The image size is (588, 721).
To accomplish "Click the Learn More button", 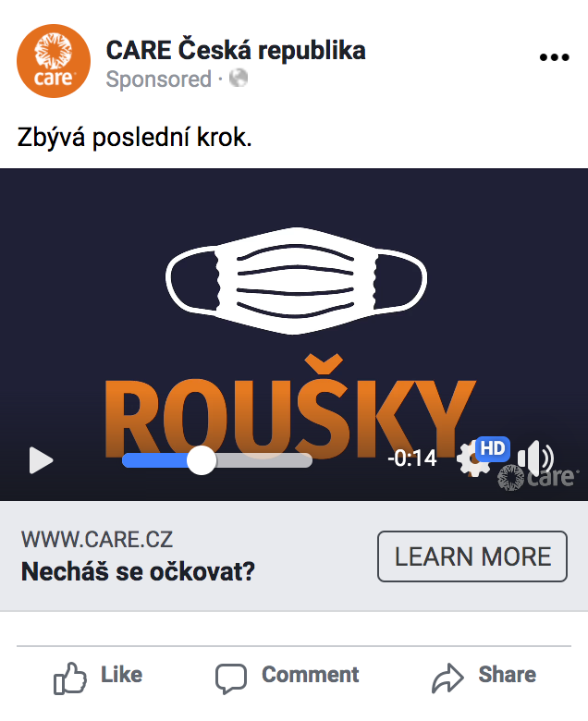I will (x=472, y=556).
